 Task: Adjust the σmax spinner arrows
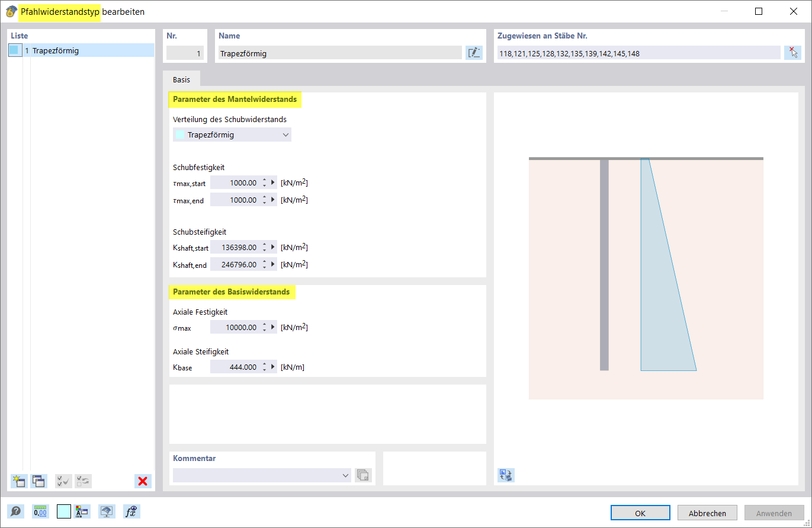pyautogui.click(x=264, y=327)
